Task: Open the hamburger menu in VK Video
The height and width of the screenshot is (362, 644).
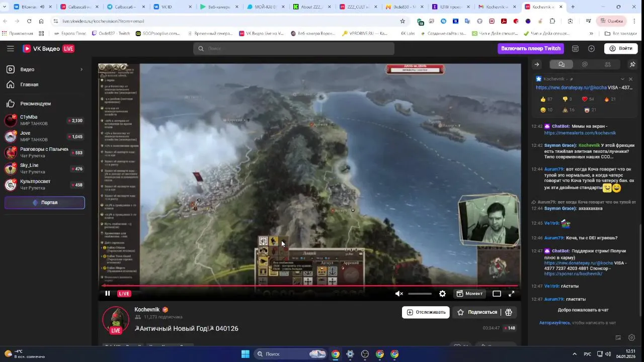Action: coord(11,48)
